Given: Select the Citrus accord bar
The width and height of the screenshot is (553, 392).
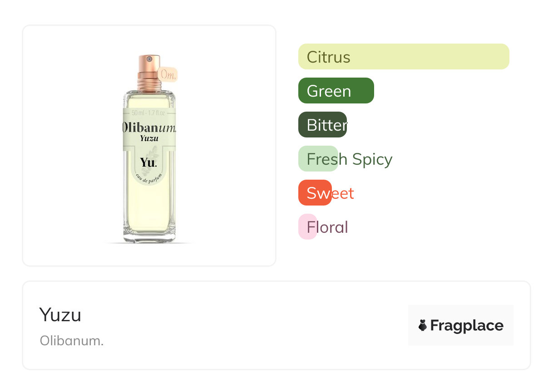Looking at the screenshot, I should (403, 57).
